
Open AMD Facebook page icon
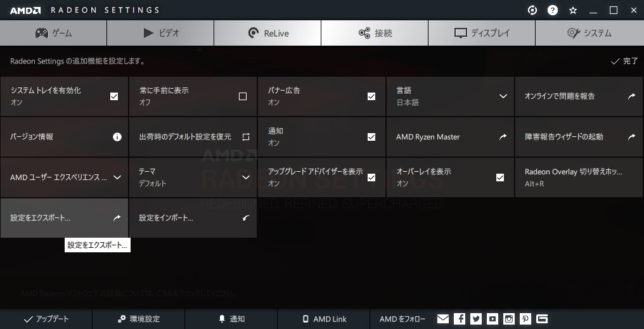[460, 319]
